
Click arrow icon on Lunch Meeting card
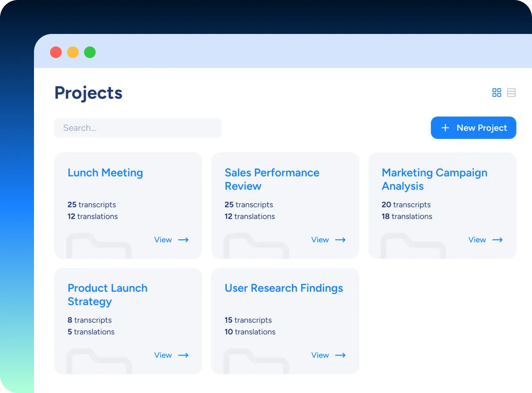(183, 240)
